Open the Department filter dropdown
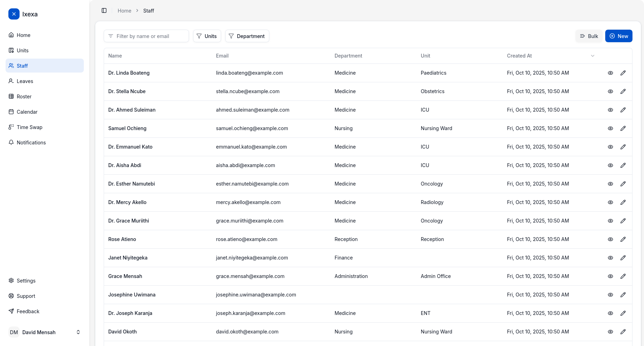Image resolution: width=644 pixels, height=346 pixels. (247, 36)
